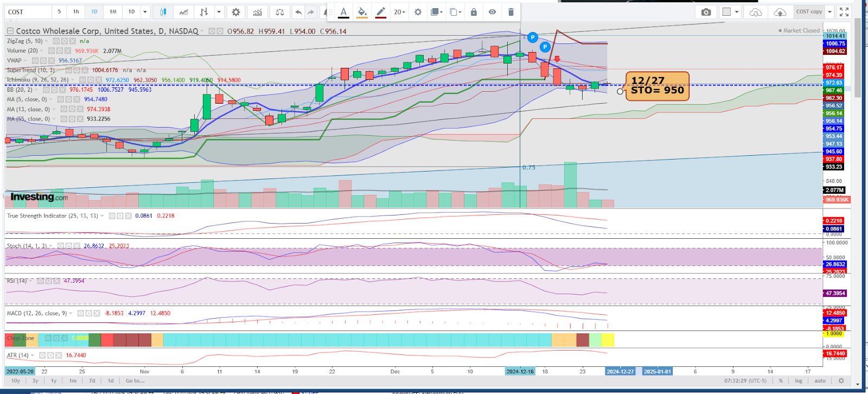
Task: Toggle auto scale mode
Action: coord(820,381)
